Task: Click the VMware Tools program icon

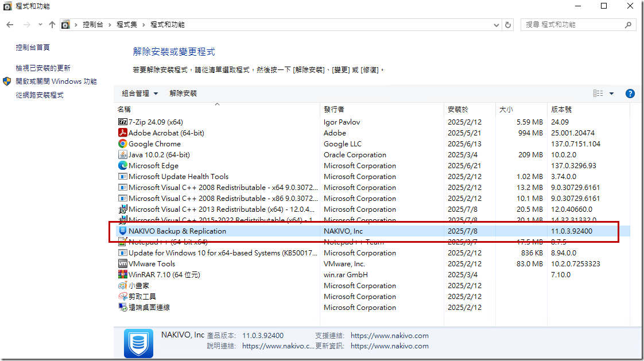Action: coord(122,263)
